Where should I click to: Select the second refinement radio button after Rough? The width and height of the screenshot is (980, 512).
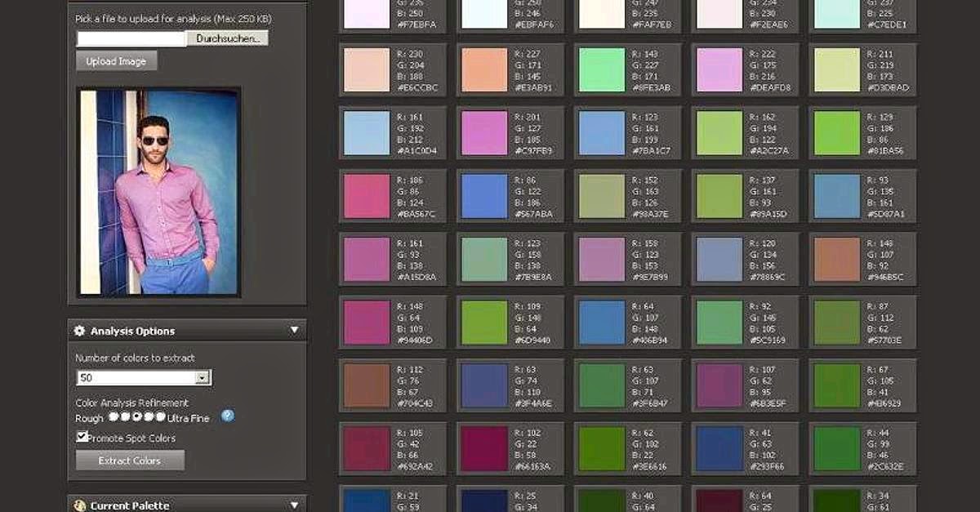125,416
